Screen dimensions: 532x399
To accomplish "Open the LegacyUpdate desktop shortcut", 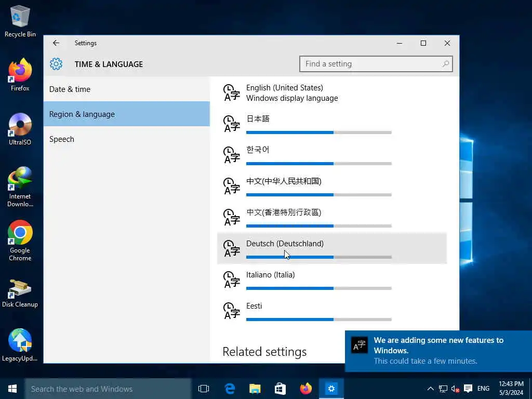I will pyautogui.click(x=20, y=345).
